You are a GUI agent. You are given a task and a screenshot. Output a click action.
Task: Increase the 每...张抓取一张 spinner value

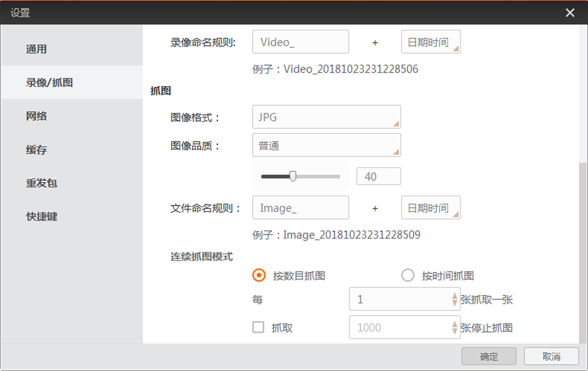click(x=454, y=296)
